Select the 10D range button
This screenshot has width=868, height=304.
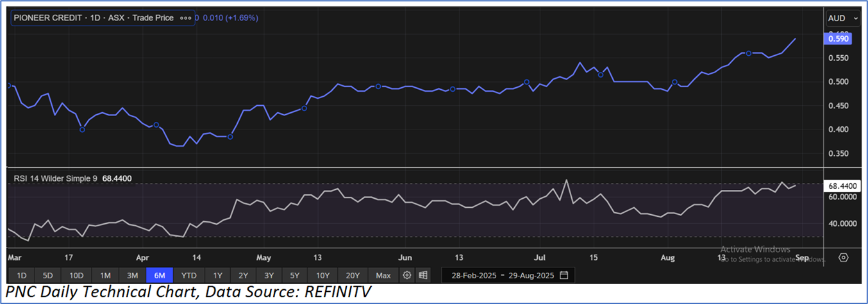click(x=76, y=275)
